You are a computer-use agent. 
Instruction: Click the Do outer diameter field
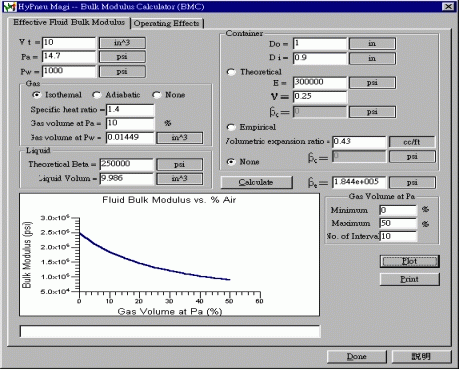point(320,44)
